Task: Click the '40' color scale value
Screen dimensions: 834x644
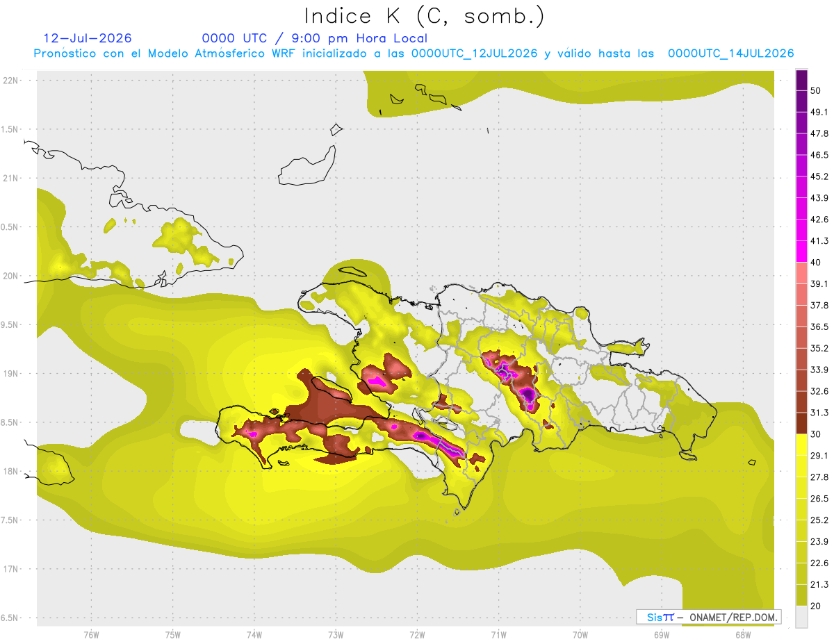Action: (817, 263)
